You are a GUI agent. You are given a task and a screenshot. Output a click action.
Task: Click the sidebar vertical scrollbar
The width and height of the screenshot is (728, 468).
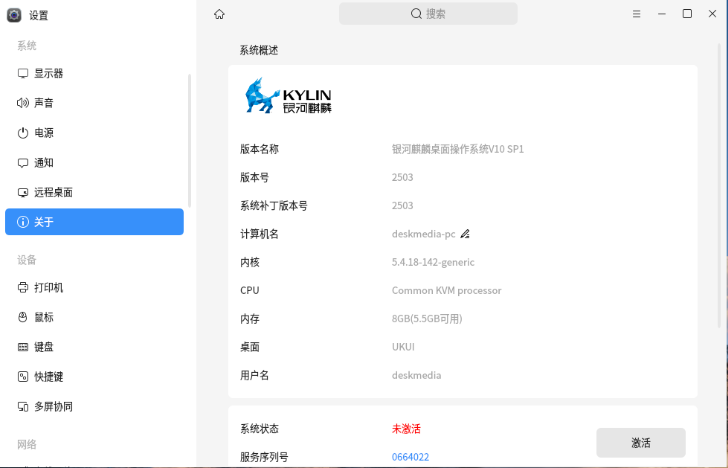pyautogui.click(x=189, y=140)
